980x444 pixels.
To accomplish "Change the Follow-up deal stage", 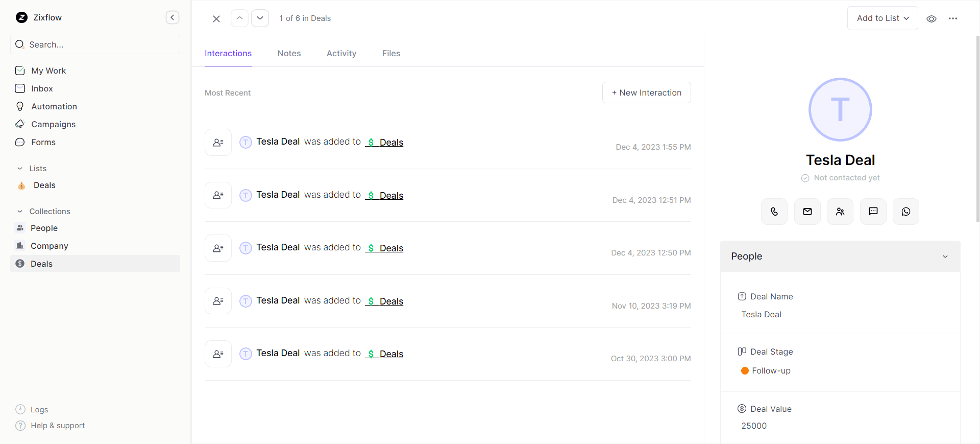I will point(766,370).
